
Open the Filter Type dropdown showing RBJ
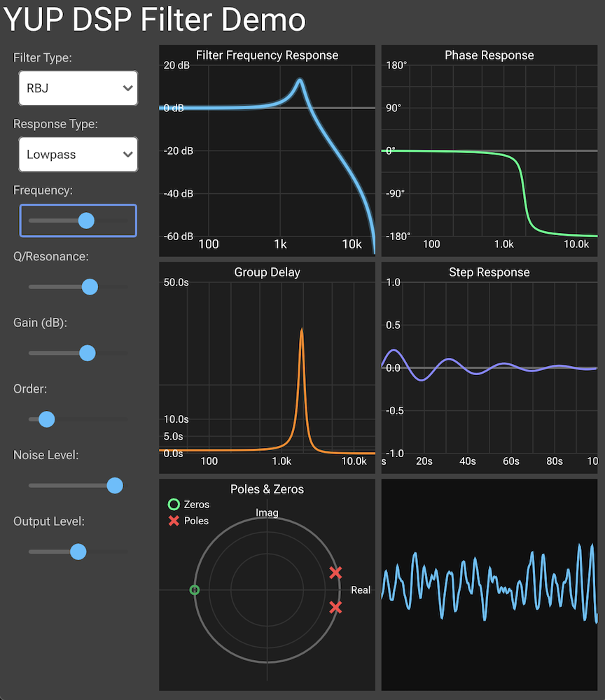tap(78, 88)
